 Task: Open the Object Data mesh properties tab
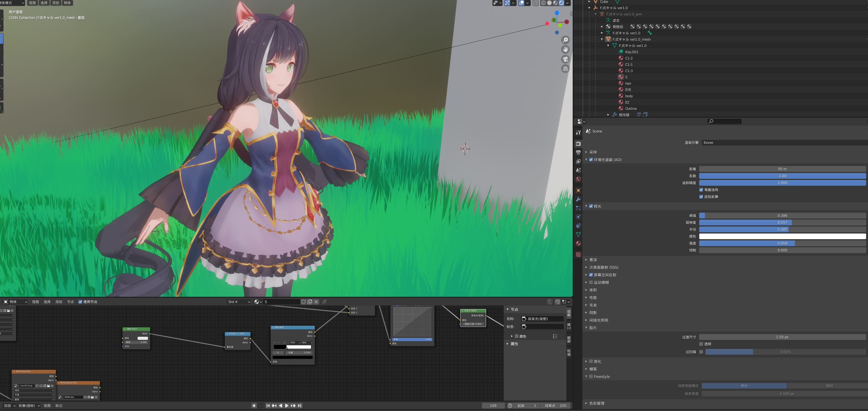pyautogui.click(x=578, y=234)
